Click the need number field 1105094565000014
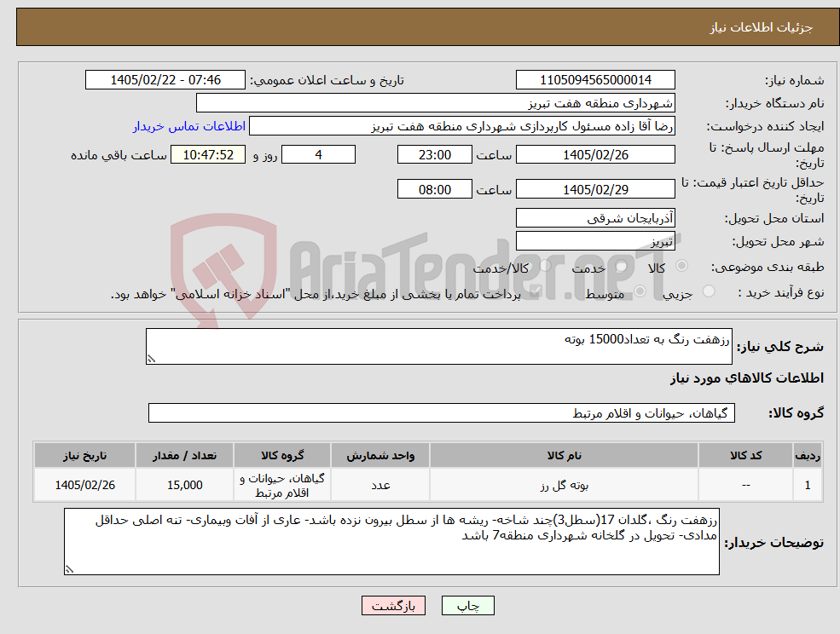This screenshot has height=634, width=840. tap(595, 80)
